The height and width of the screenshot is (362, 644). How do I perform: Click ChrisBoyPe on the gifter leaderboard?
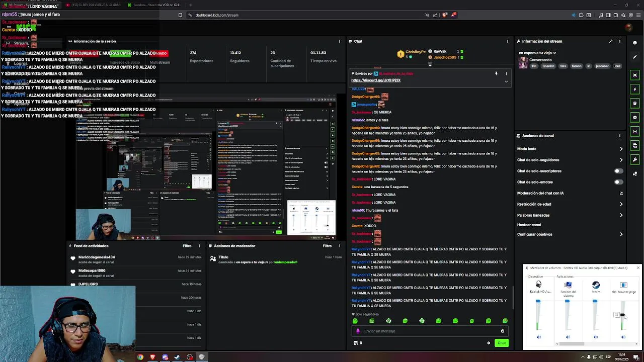(x=416, y=52)
